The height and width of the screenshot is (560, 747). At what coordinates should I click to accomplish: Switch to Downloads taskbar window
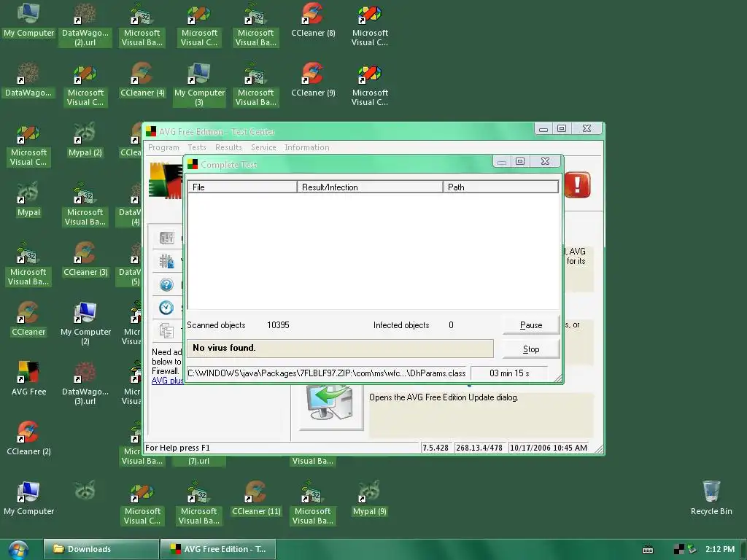(101, 549)
